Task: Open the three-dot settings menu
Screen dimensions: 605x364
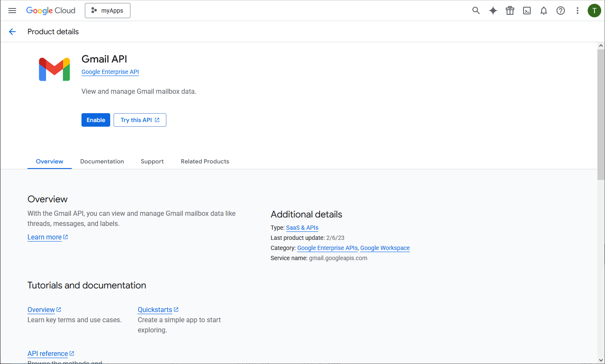Action: [x=578, y=11]
